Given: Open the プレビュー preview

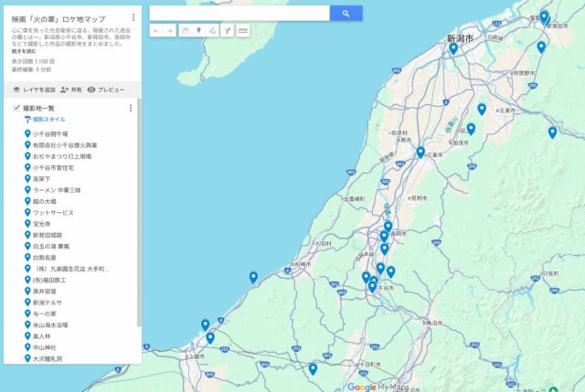Looking at the screenshot, I should tap(106, 90).
